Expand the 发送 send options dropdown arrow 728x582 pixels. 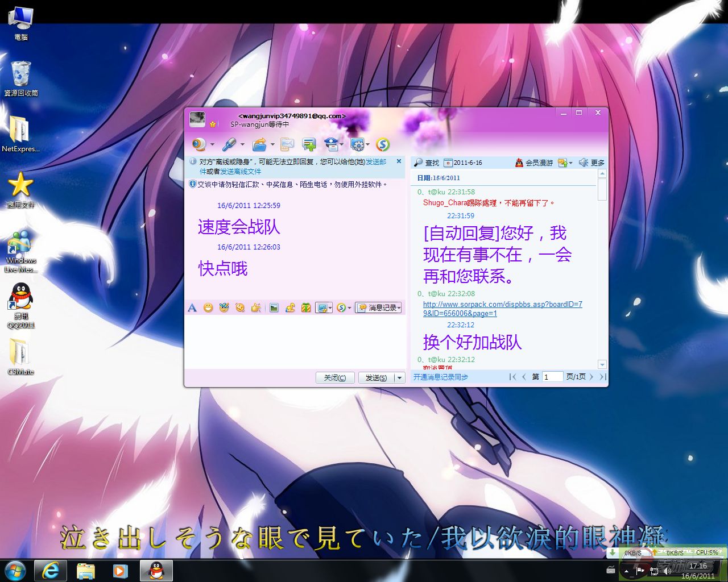point(400,378)
